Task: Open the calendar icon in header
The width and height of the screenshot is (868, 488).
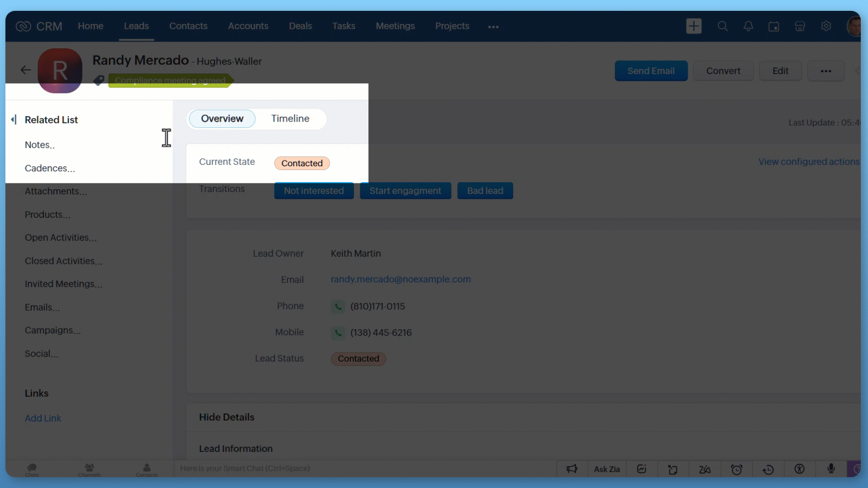Action: pos(774,27)
